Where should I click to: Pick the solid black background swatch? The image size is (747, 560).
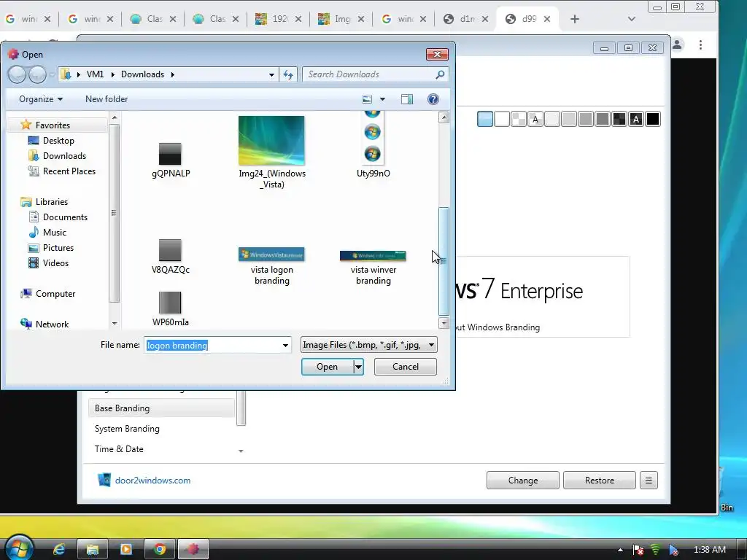(x=653, y=119)
